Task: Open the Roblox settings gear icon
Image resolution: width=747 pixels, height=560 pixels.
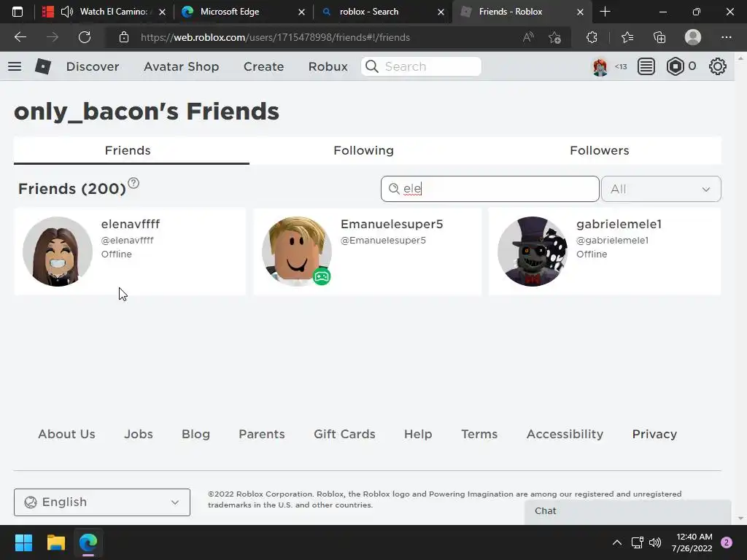Action: 718,66
